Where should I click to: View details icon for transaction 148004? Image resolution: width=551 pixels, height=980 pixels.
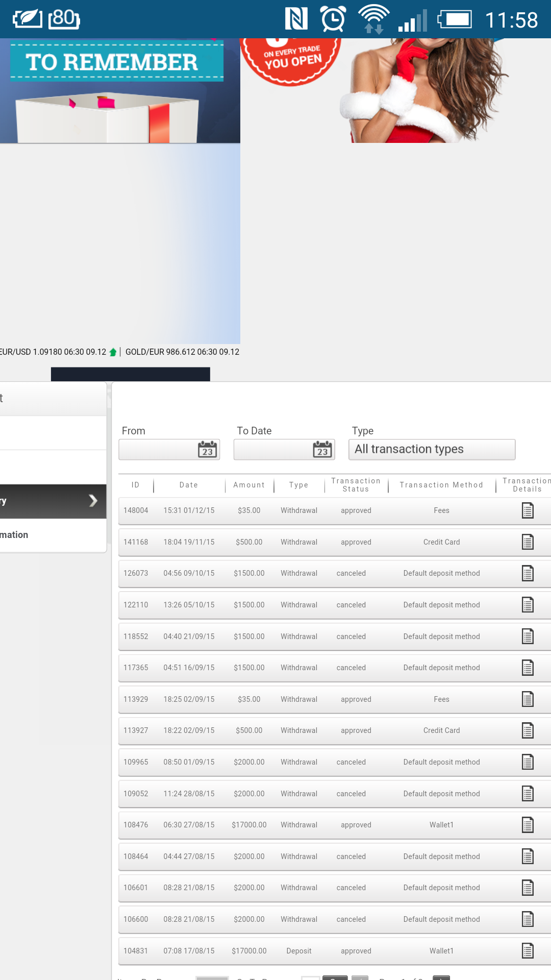tap(528, 510)
